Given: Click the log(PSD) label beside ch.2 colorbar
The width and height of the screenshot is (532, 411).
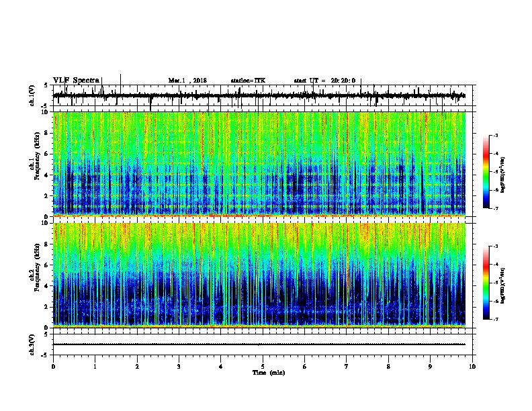Looking at the screenshot, I should (x=502, y=285).
